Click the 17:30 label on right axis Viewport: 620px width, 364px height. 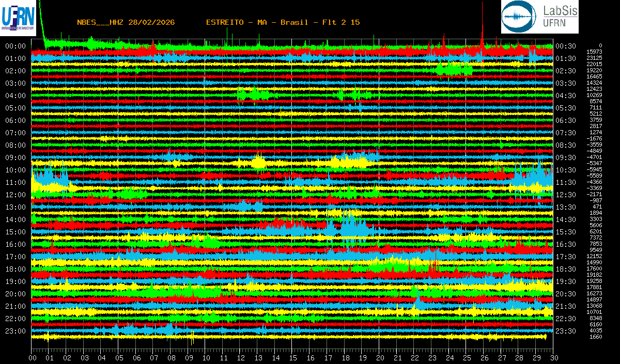pos(566,257)
